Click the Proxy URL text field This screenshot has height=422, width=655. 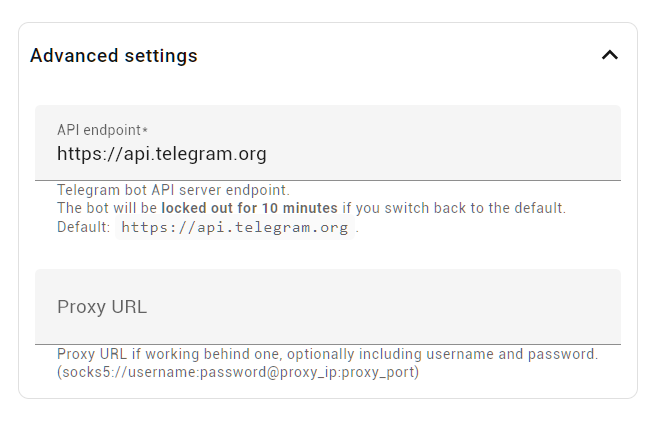pos(328,306)
